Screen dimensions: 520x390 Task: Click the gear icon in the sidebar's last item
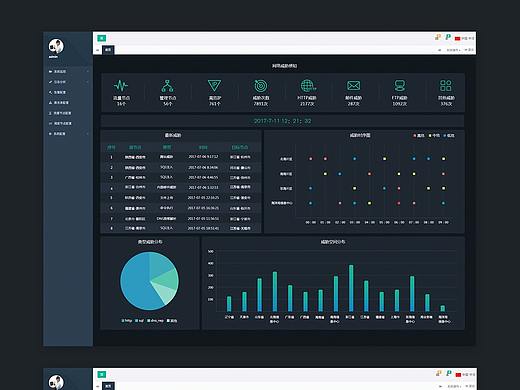tap(51, 134)
